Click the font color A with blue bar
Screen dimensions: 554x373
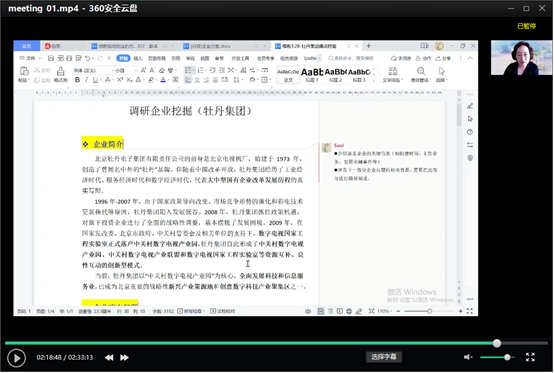point(163,80)
